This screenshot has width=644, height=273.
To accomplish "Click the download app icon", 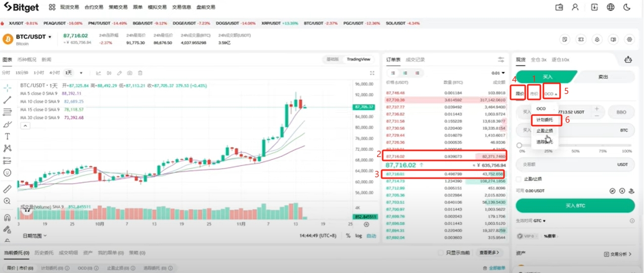I will tap(594, 7).
